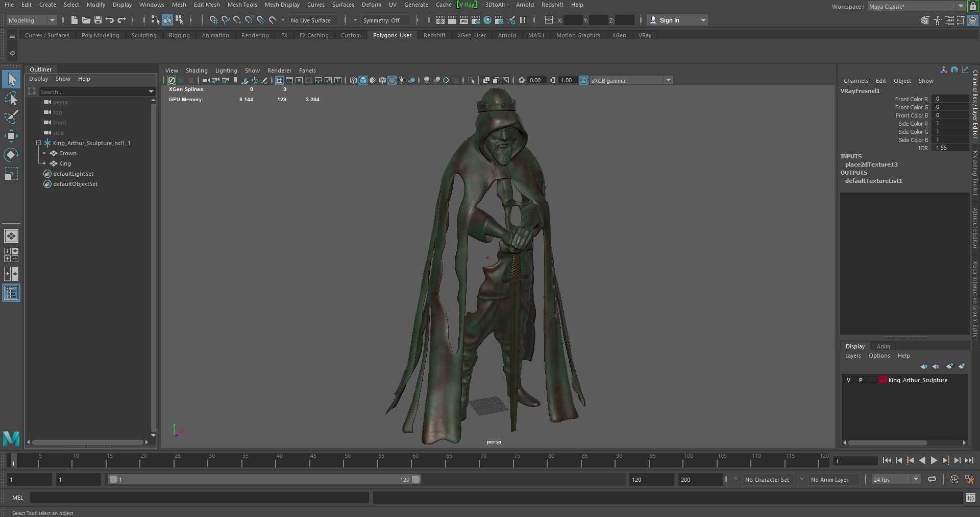Click the King_Arthur_Sculpture layer color swatch
Screen dimensions: 980x517
click(883, 380)
